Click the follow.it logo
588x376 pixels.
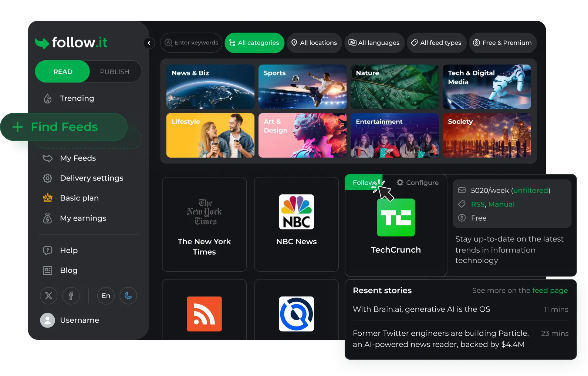point(71,43)
